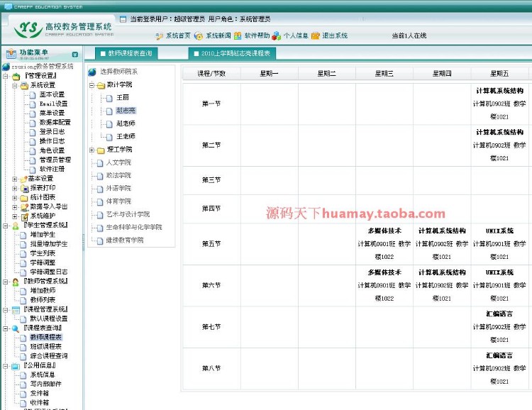Open 登录日志 in sidebar
This screenshot has height=410, width=532.
click(x=52, y=132)
